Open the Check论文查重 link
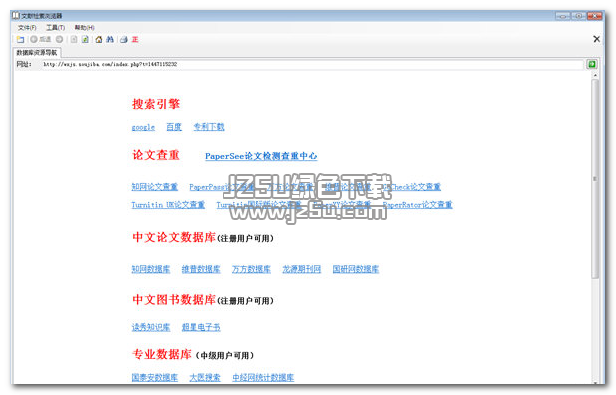The width and height of the screenshot is (616, 395). click(412, 187)
